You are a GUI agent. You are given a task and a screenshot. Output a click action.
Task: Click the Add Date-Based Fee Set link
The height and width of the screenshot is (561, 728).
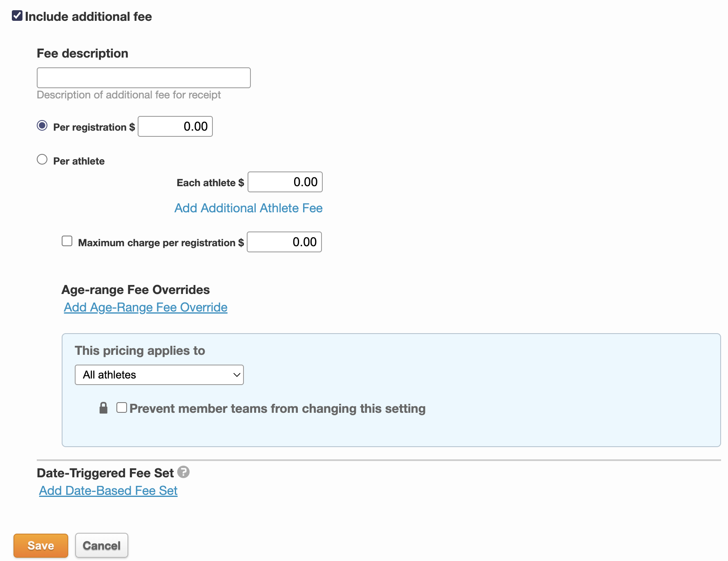click(x=108, y=491)
